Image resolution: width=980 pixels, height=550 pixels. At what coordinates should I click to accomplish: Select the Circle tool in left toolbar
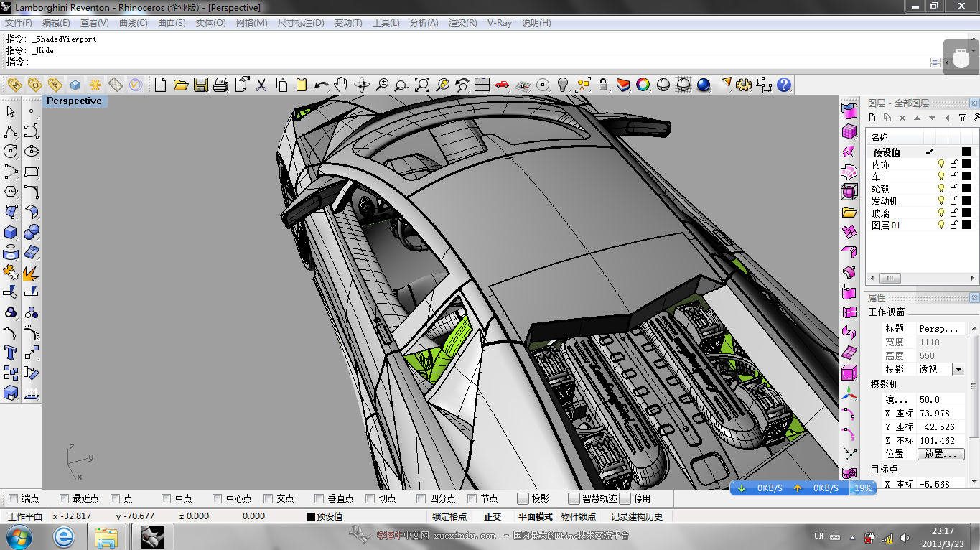11,152
